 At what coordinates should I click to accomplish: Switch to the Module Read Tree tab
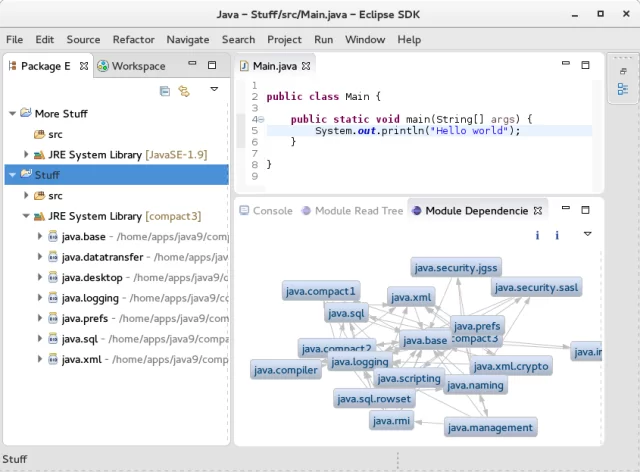(x=352, y=211)
